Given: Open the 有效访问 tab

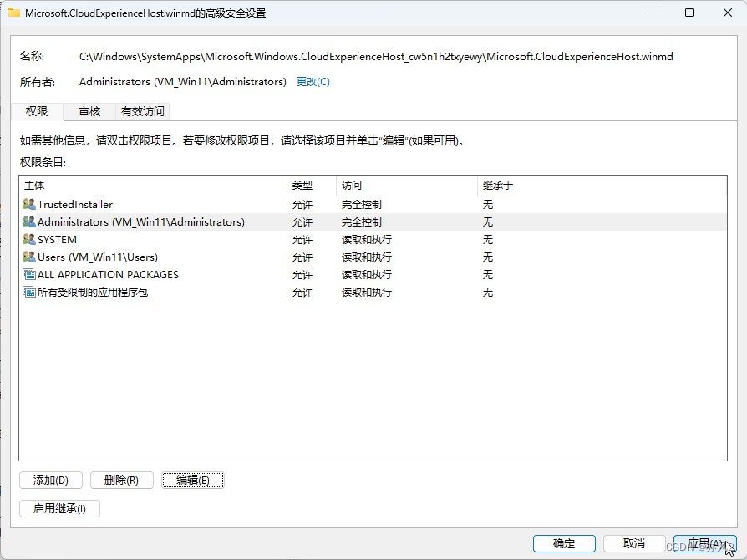Looking at the screenshot, I should coord(142,111).
